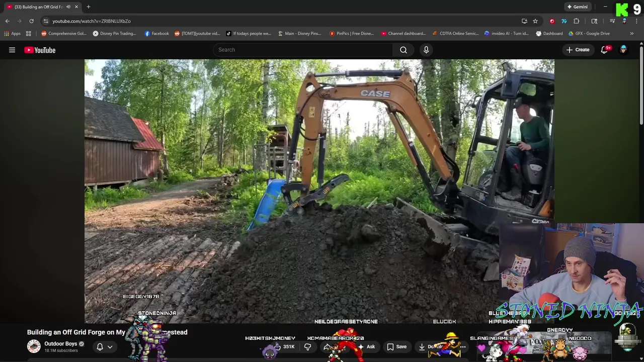Click the Create button

[578, 50]
